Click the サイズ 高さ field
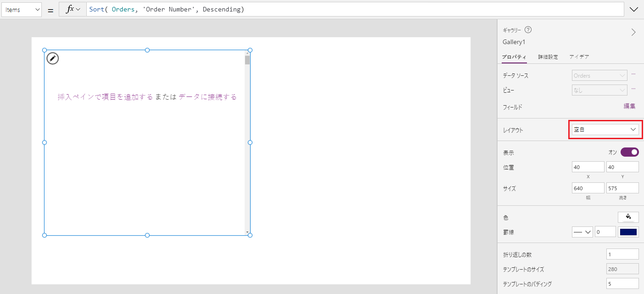 coord(622,188)
